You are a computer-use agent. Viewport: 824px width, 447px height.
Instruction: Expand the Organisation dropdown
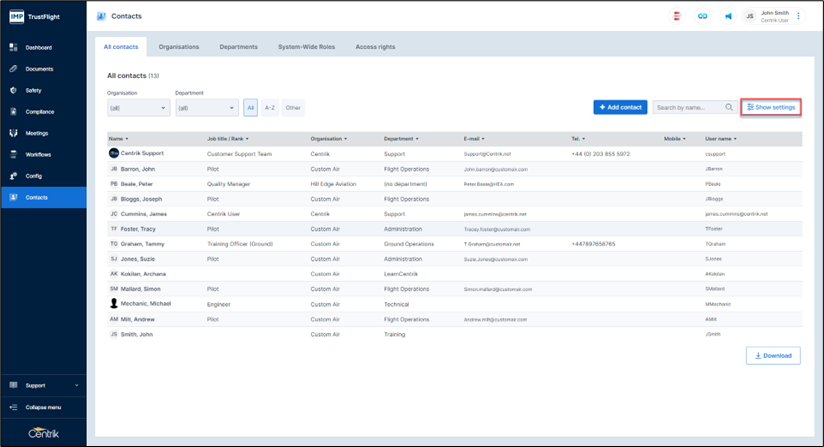click(x=138, y=108)
